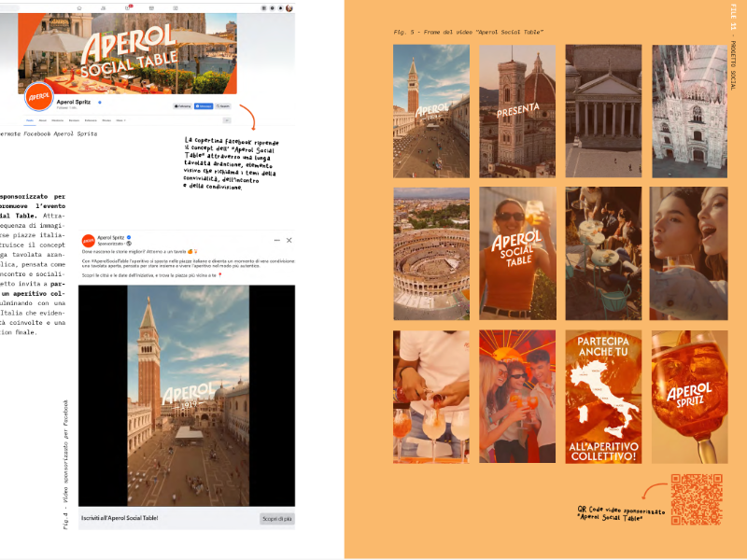Select the Mentions tab
Viewport: 747px width, 560px height.
coord(58,120)
